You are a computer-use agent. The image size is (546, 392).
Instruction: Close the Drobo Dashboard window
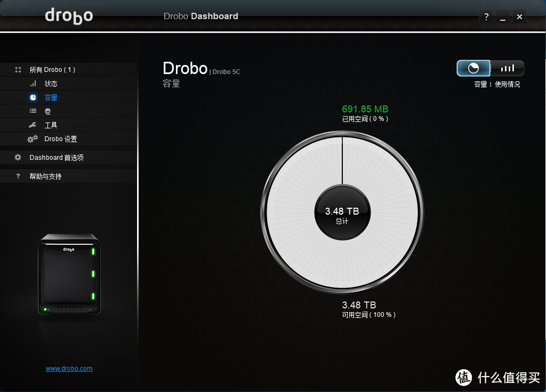point(519,17)
